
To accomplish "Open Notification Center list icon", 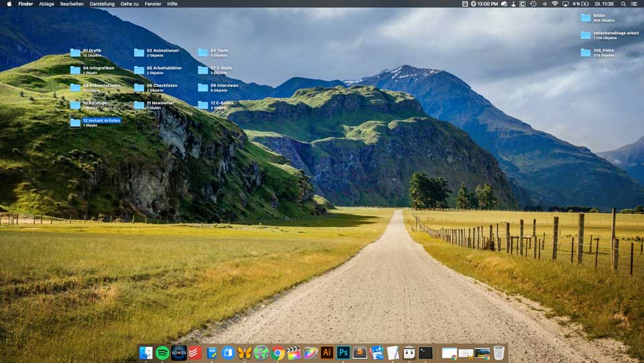I will click(635, 4).
